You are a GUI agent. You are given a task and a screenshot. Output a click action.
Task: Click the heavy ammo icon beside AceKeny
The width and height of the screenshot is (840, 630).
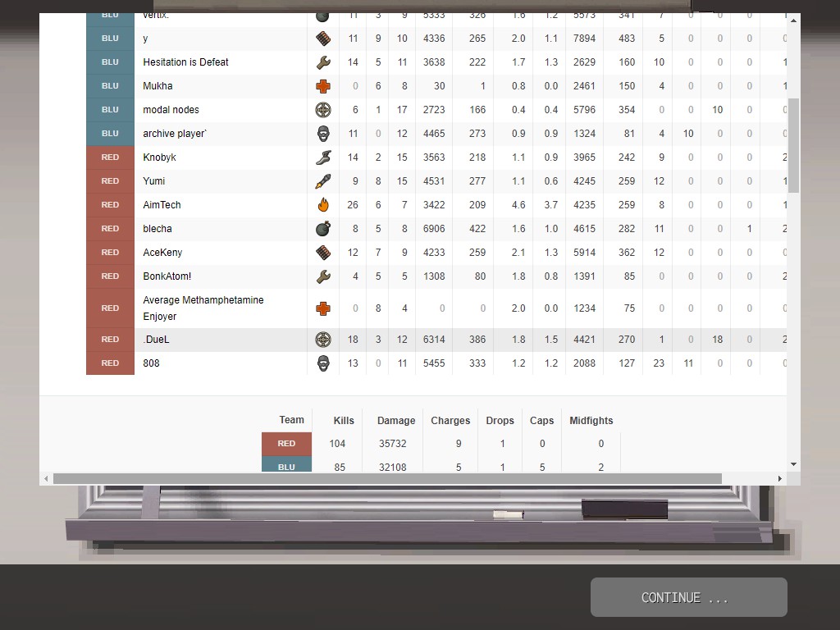coord(323,253)
